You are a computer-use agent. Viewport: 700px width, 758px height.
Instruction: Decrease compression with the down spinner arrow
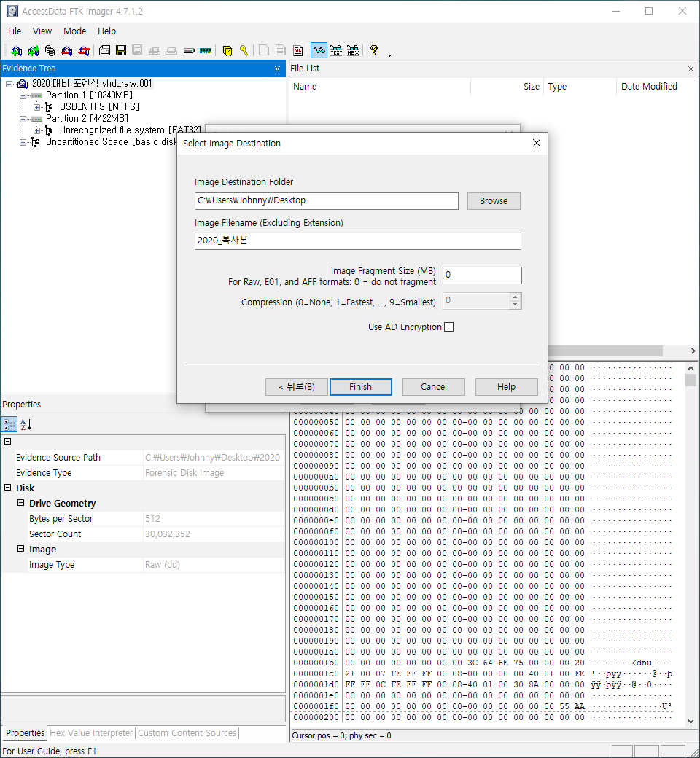516,305
